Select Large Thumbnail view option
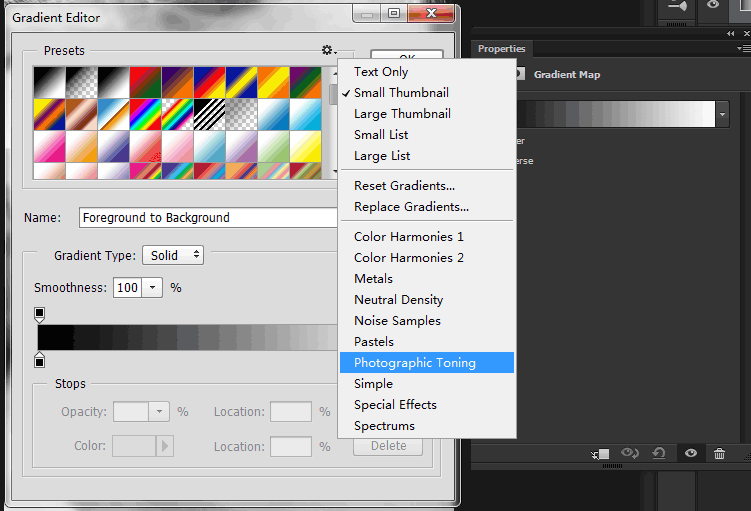This screenshot has height=511, width=751. pyautogui.click(x=402, y=114)
